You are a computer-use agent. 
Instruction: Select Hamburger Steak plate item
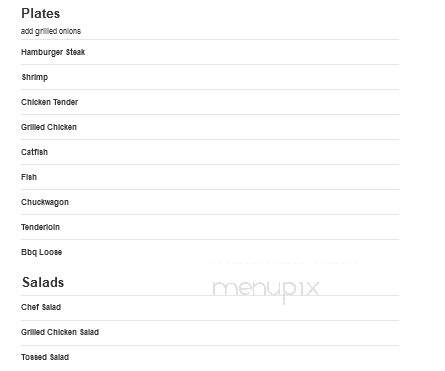pos(53,52)
